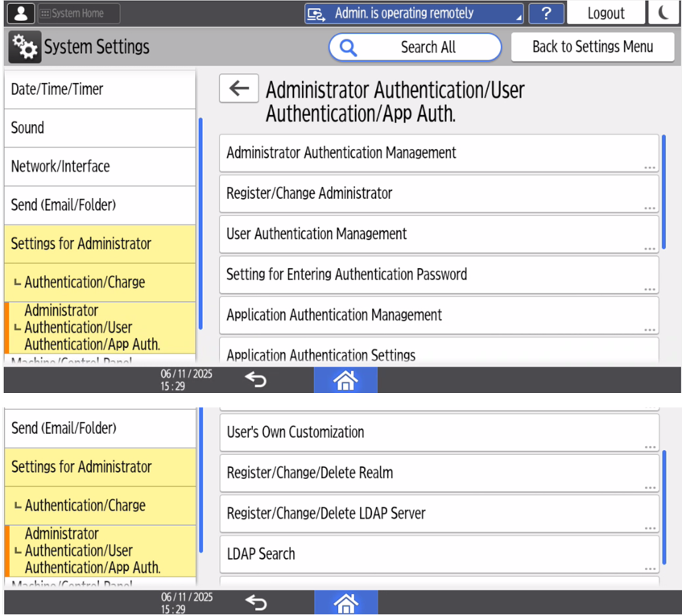The image size is (682, 616).
Task: Click the System Settings gear icon
Action: (24, 48)
